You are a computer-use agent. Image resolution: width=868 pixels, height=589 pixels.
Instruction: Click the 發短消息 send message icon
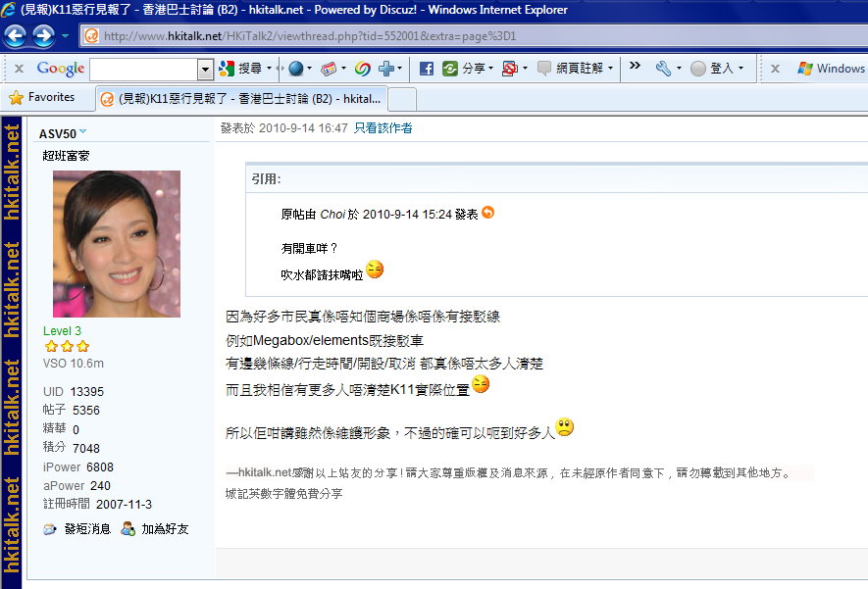pos(50,529)
